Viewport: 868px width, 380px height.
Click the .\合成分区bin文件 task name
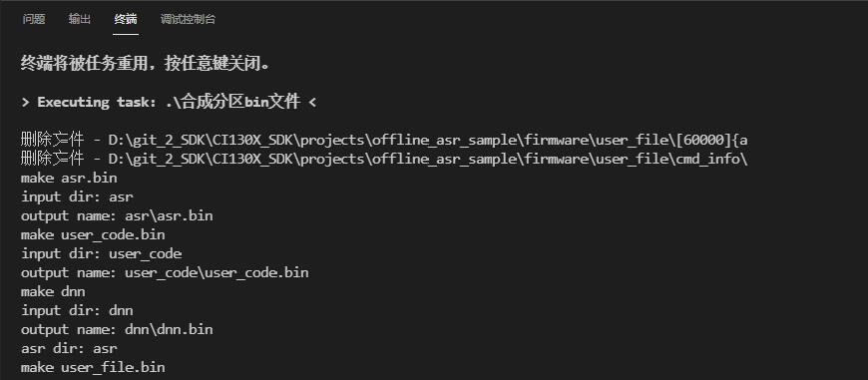(232, 102)
